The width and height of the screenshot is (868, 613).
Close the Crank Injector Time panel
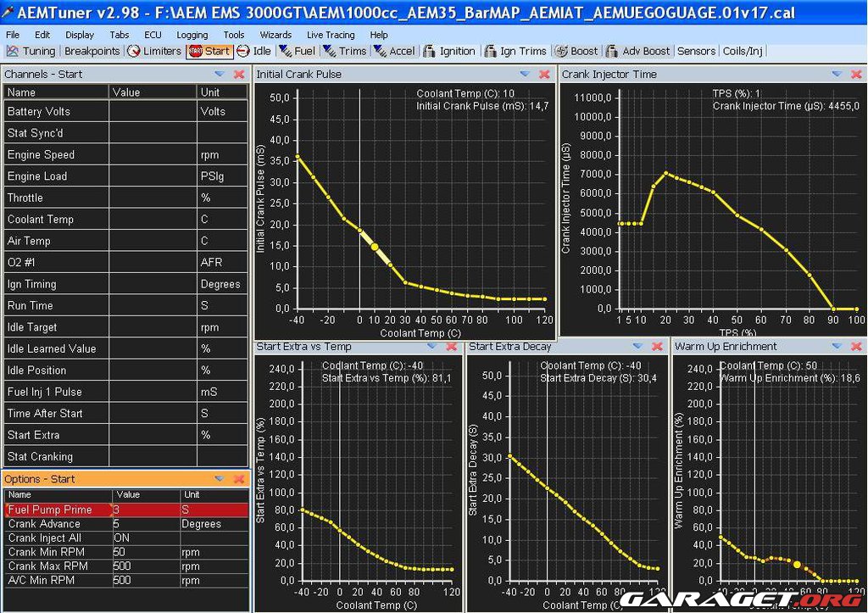pyautogui.click(x=856, y=74)
